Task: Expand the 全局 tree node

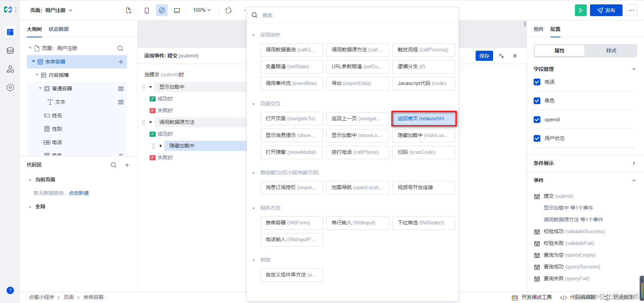Action: [30, 207]
